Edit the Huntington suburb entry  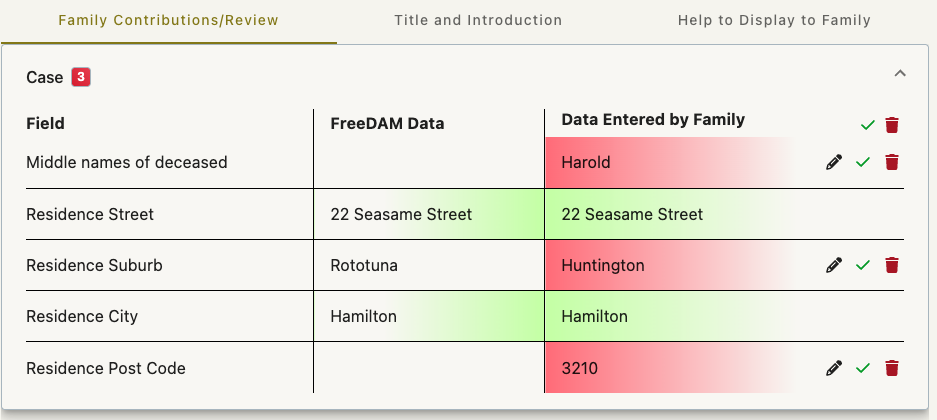click(834, 265)
